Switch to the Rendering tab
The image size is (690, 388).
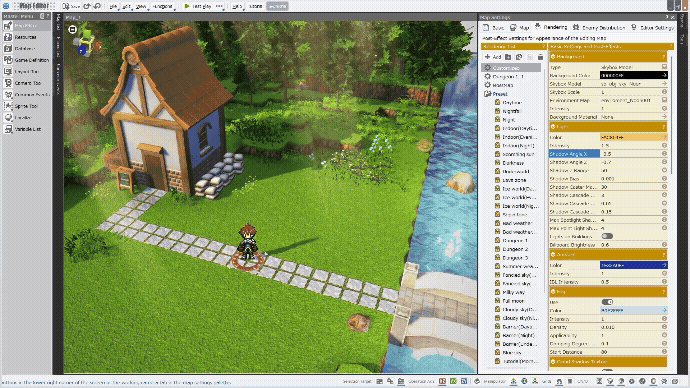click(551, 27)
